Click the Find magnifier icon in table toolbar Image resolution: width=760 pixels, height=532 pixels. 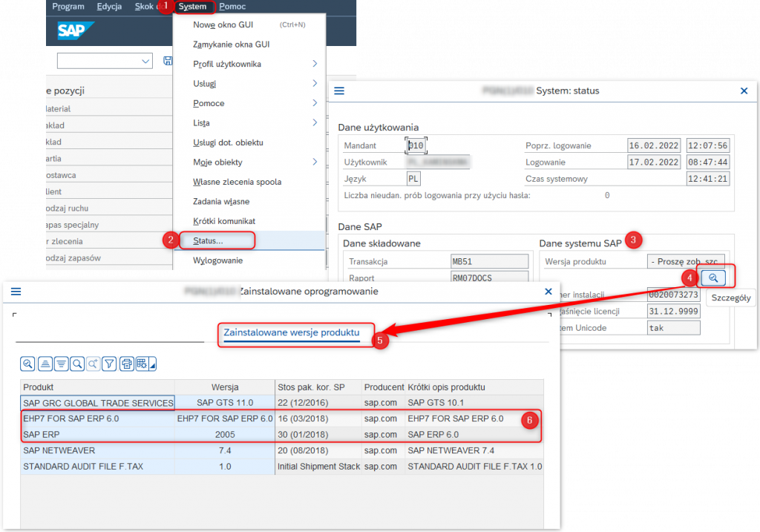click(x=77, y=364)
